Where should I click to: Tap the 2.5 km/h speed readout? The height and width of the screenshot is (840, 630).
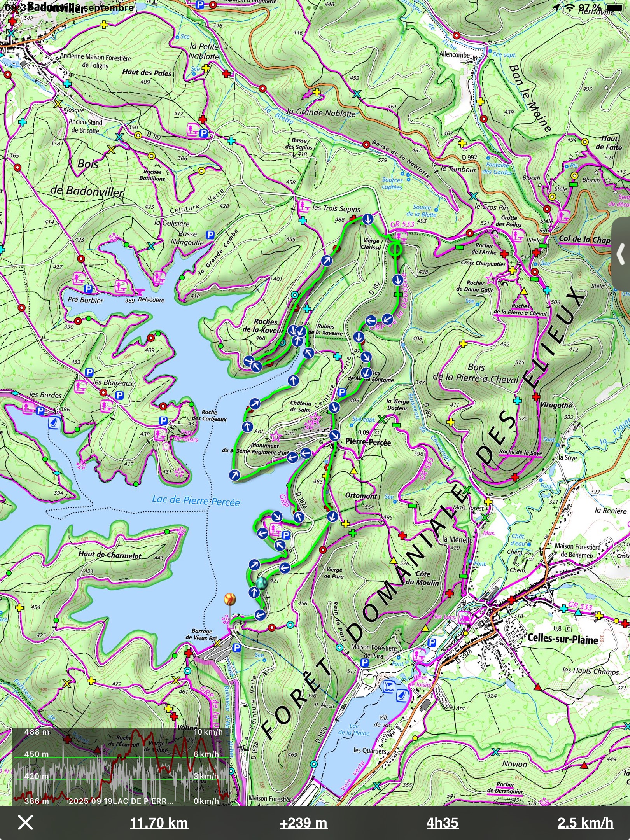(585, 823)
